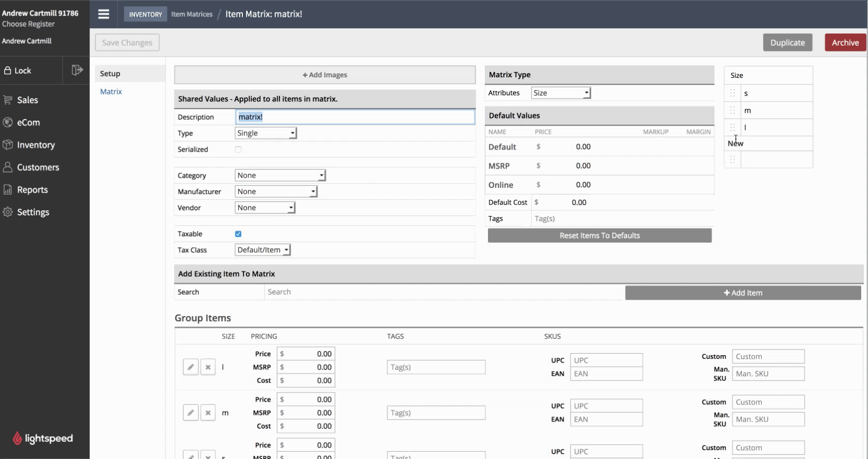Click the + Add Item button
This screenshot has height=459, width=868.
(x=743, y=293)
